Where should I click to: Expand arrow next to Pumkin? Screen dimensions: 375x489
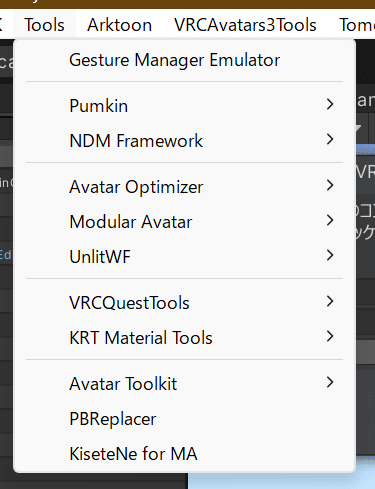point(330,104)
